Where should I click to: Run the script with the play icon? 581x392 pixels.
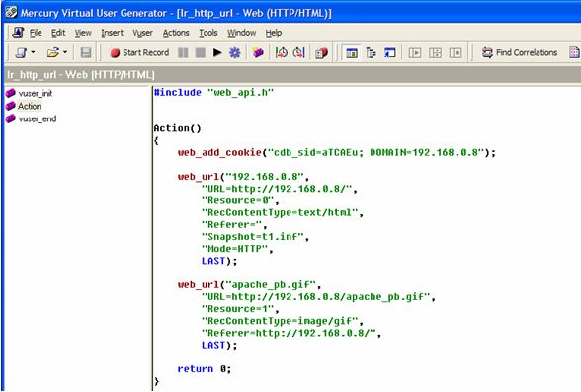pyautogui.click(x=217, y=53)
